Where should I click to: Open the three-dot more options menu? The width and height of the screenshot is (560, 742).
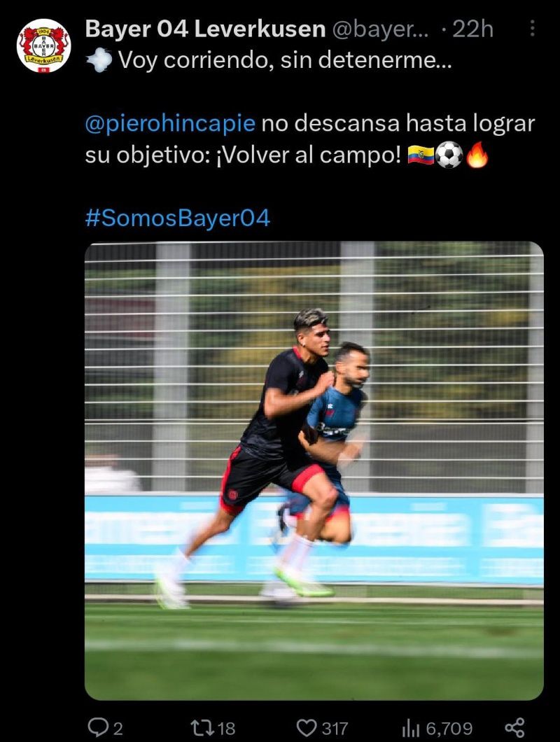point(533,29)
